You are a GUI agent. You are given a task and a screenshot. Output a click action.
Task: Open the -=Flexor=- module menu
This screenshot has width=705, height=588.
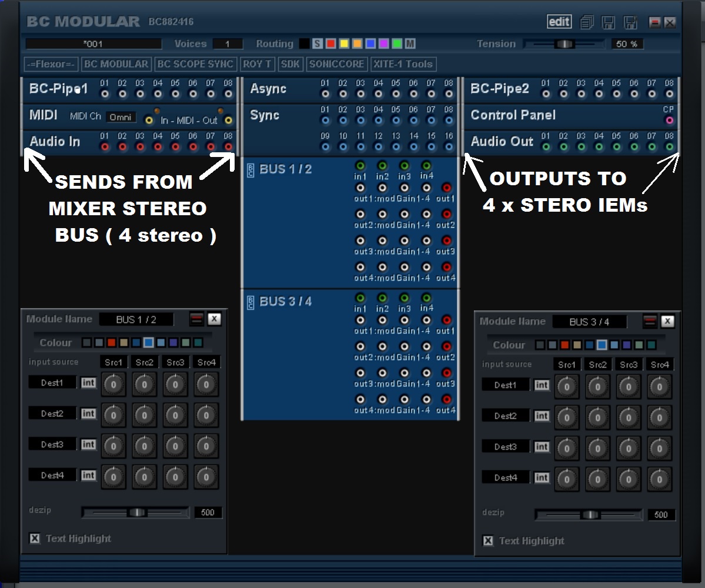click(51, 64)
